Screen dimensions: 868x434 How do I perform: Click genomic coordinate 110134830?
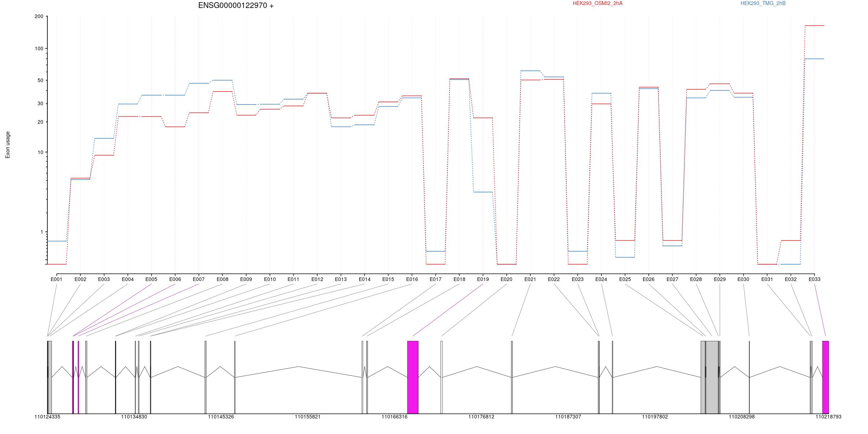point(134,417)
